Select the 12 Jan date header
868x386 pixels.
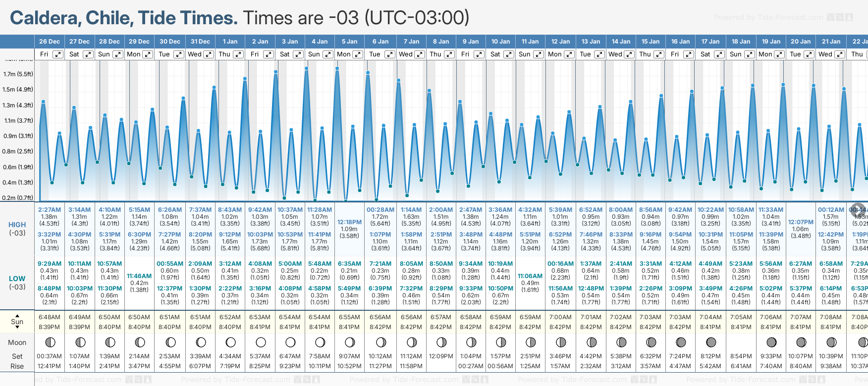click(x=561, y=42)
